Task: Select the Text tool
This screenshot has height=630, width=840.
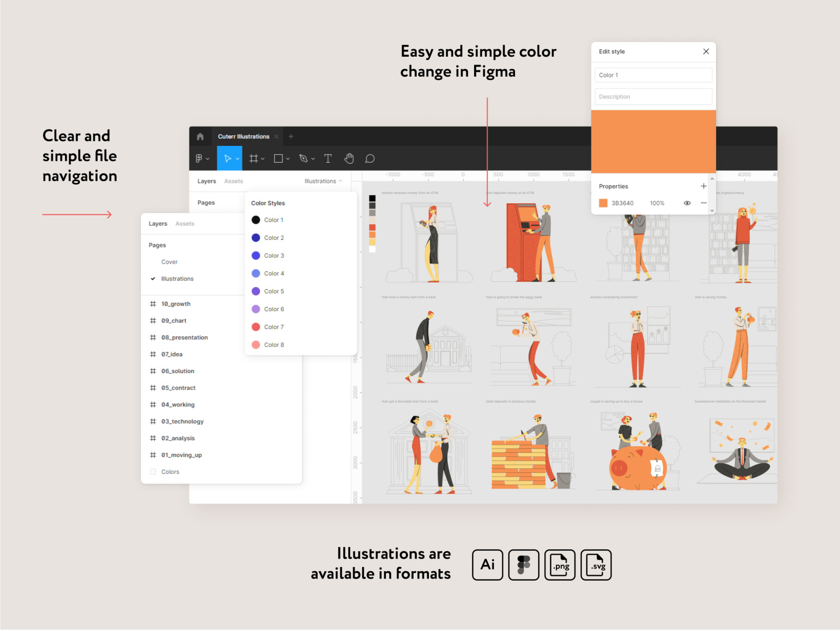Action: 328,159
